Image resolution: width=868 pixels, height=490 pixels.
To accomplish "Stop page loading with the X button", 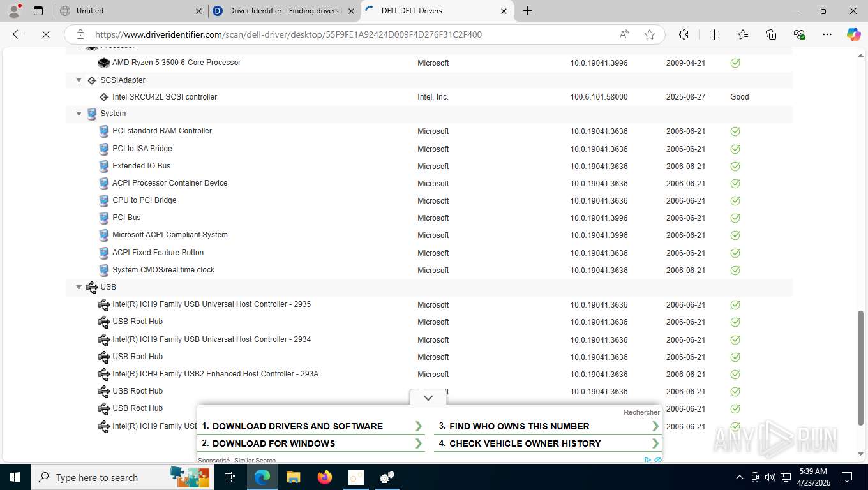I will tap(46, 34).
